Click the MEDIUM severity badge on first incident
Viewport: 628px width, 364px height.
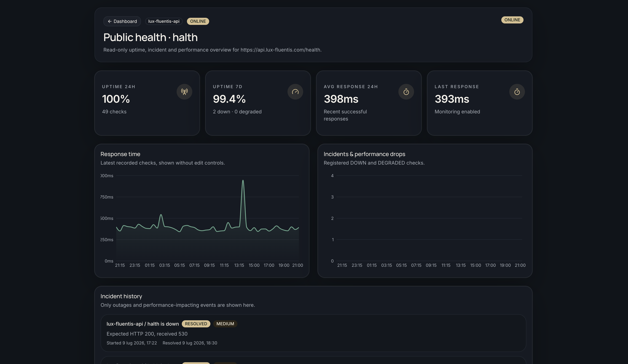click(x=225, y=324)
